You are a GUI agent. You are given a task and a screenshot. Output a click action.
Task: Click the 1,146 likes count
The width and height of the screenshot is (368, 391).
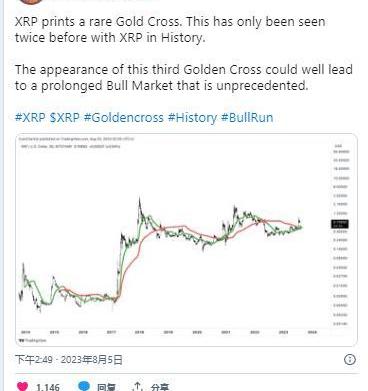48,387
